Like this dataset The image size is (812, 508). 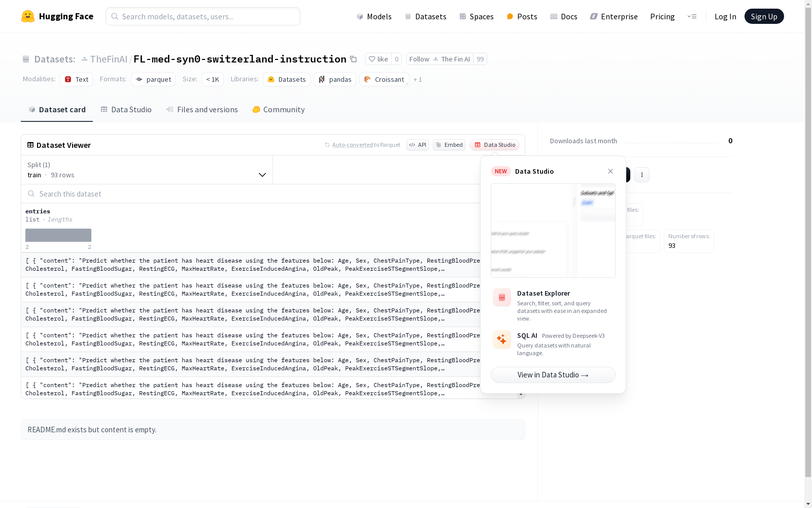pos(378,59)
